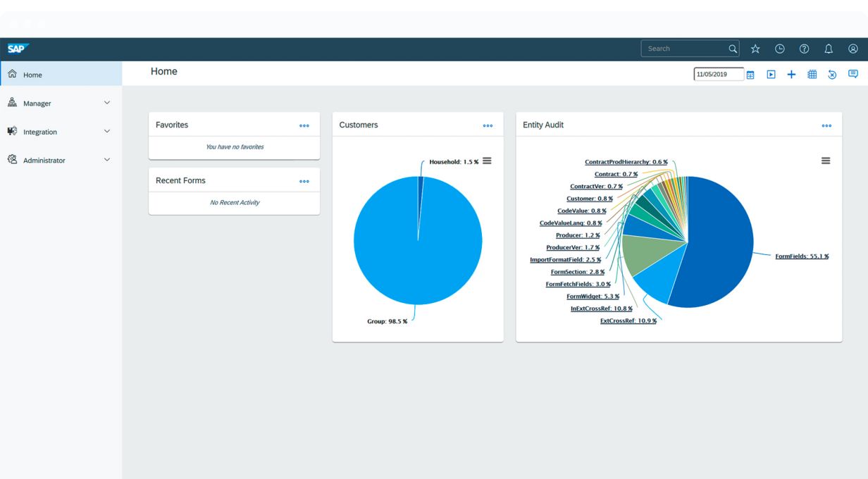
Task: Open the recent history clock icon
Action: coord(780,49)
